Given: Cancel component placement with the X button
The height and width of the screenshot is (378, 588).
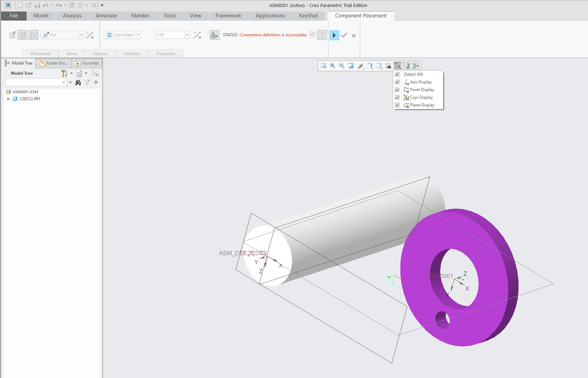Looking at the screenshot, I should click(354, 35).
